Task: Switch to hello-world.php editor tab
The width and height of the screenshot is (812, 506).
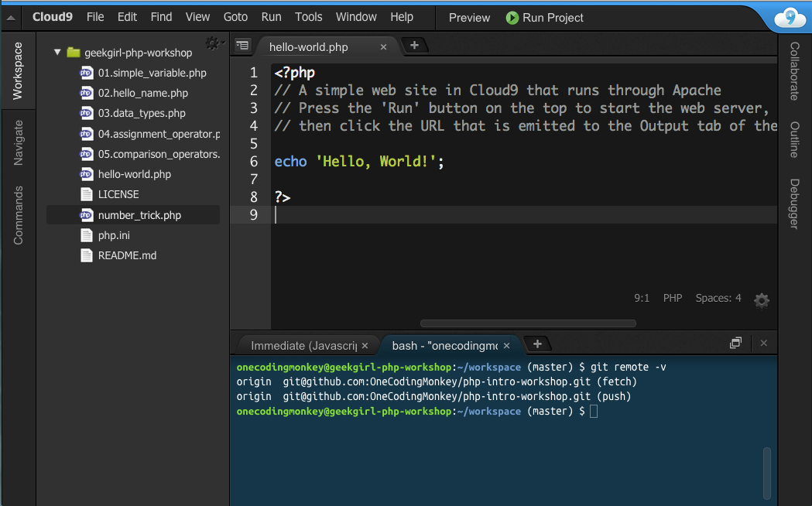Action: [x=309, y=47]
